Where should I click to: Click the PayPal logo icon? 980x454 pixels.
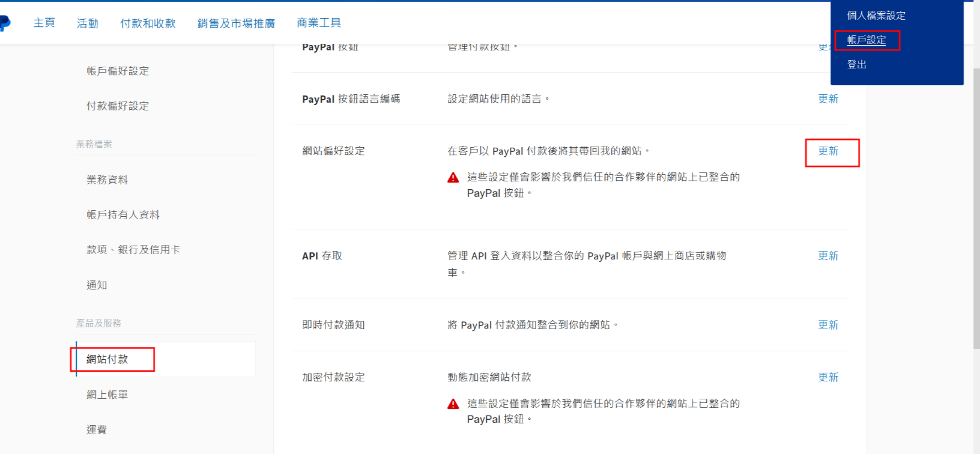(x=5, y=23)
